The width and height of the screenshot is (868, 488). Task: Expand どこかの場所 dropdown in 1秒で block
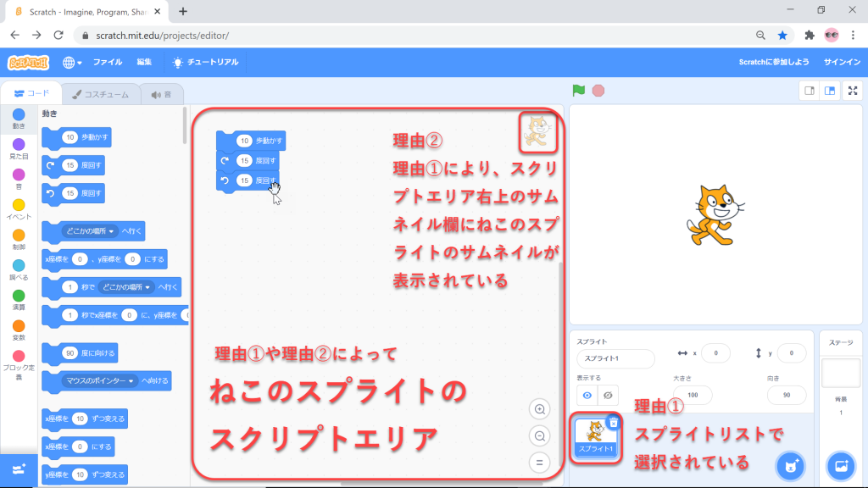pos(126,287)
